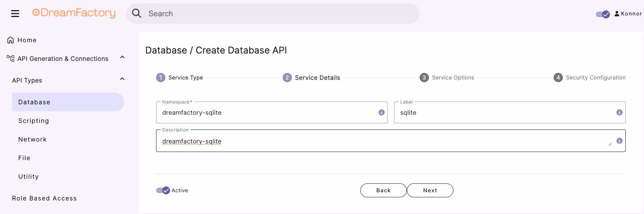Go to step 1 Service Type
The width and height of the screenshot is (644, 214).
[179, 78]
